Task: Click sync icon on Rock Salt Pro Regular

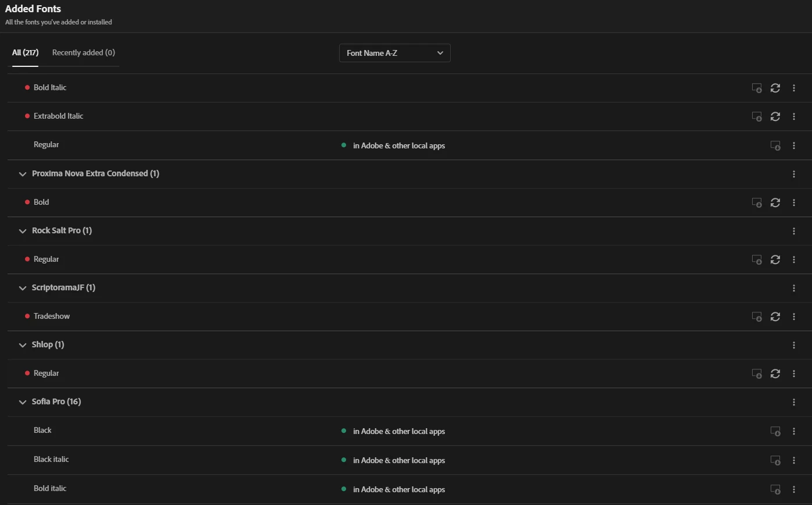Action: tap(775, 260)
